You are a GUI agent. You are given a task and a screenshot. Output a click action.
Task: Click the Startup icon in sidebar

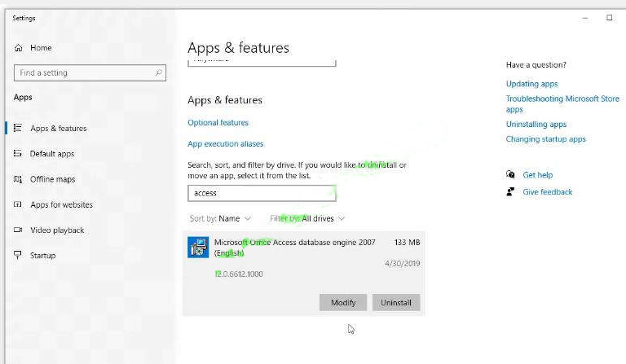click(18, 255)
